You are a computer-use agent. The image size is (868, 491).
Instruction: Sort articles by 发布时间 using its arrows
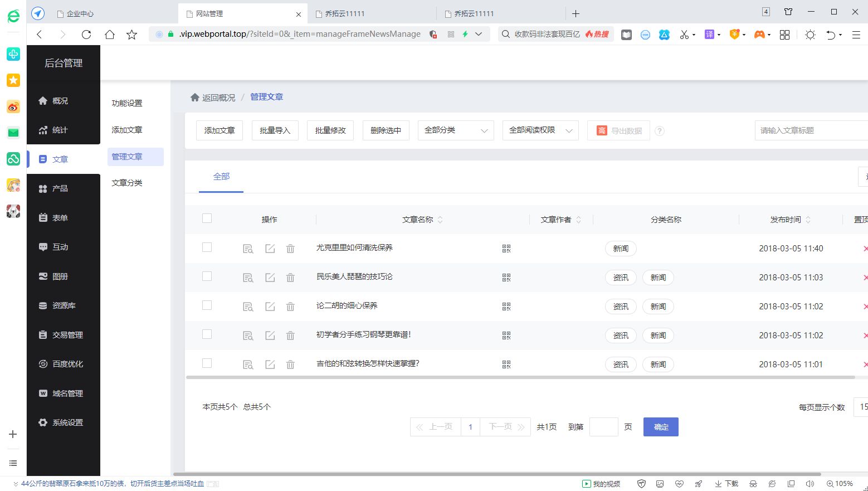tap(808, 219)
